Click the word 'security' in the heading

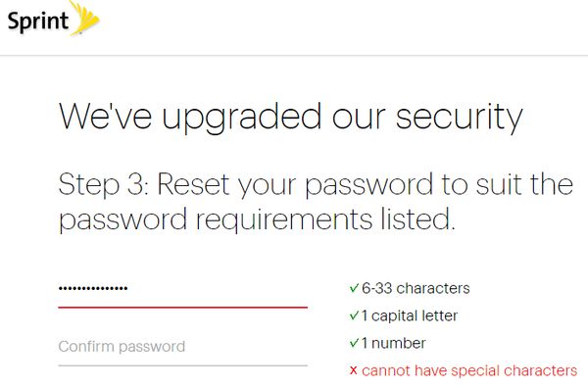tap(459, 119)
